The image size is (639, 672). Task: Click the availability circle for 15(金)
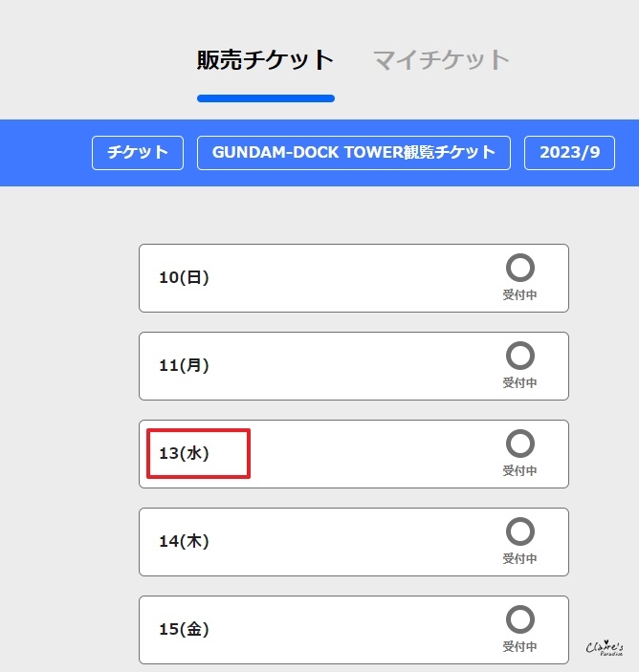pos(519,619)
